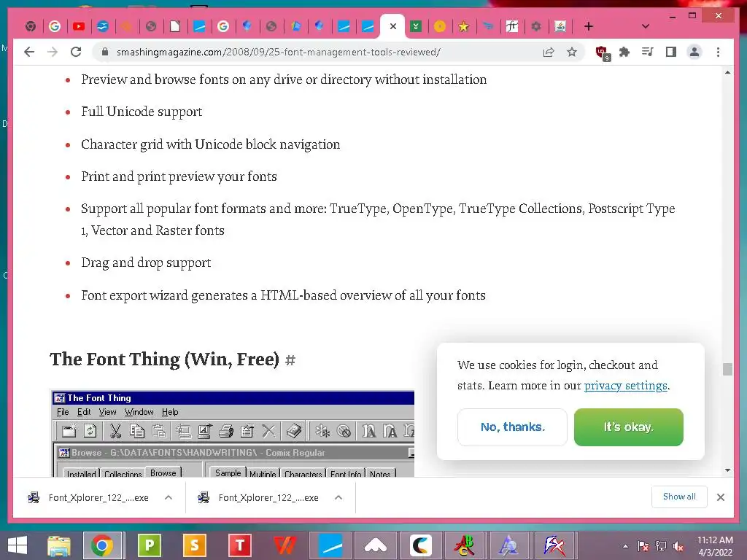Open the uBlock Origin extension
Image resolution: width=747 pixels, height=560 pixels.
point(602,52)
